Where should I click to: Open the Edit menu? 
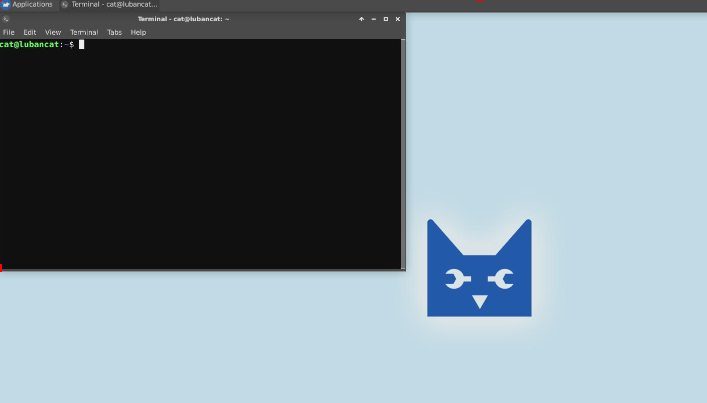(30, 32)
